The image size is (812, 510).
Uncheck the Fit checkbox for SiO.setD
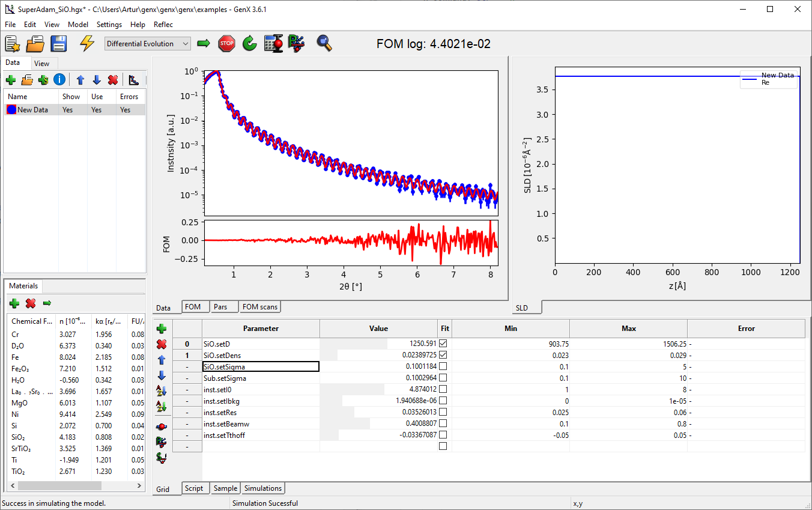point(443,344)
